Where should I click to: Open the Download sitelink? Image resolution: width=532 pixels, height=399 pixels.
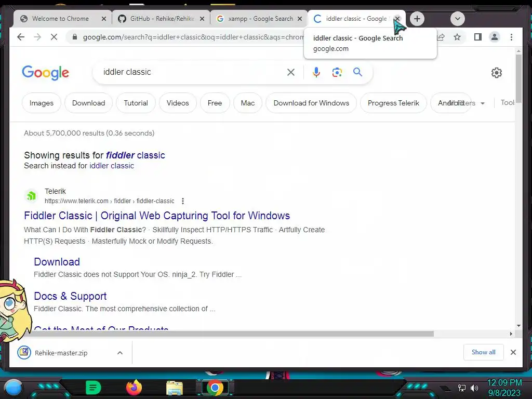[x=57, y=262]
